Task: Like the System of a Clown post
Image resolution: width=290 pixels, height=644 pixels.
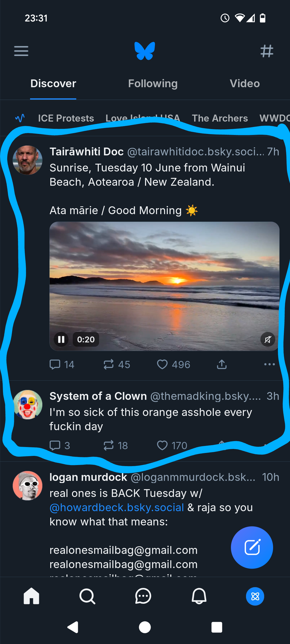Action: pyautogui.click(x=162, y=445)
